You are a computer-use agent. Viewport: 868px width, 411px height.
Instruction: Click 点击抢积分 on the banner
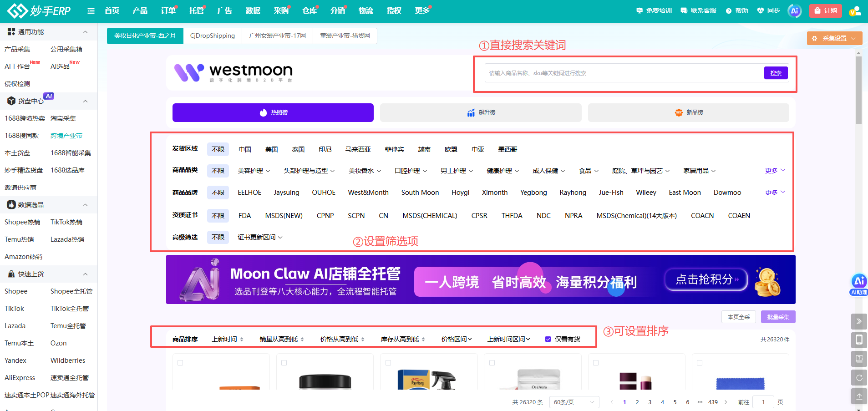tap(706, 279)
